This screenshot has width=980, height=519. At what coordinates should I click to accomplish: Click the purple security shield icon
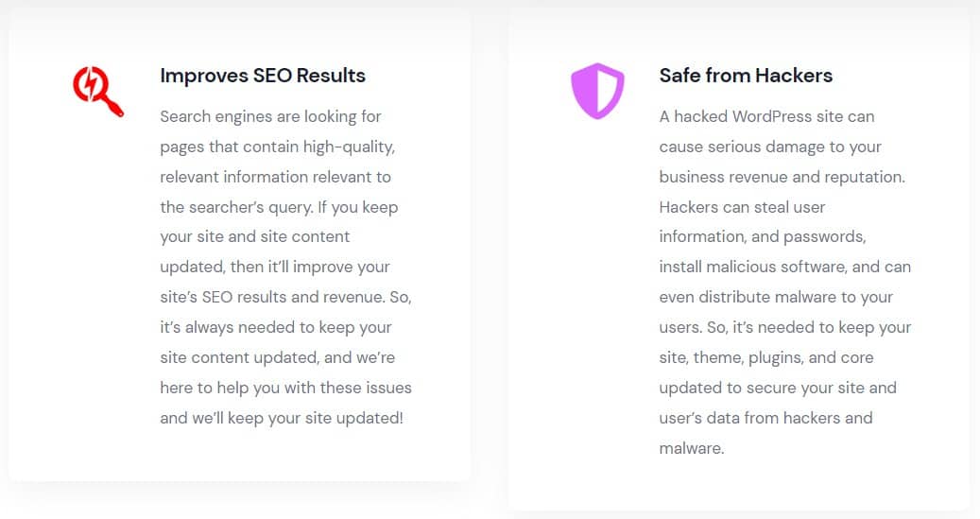coord(597,91)
